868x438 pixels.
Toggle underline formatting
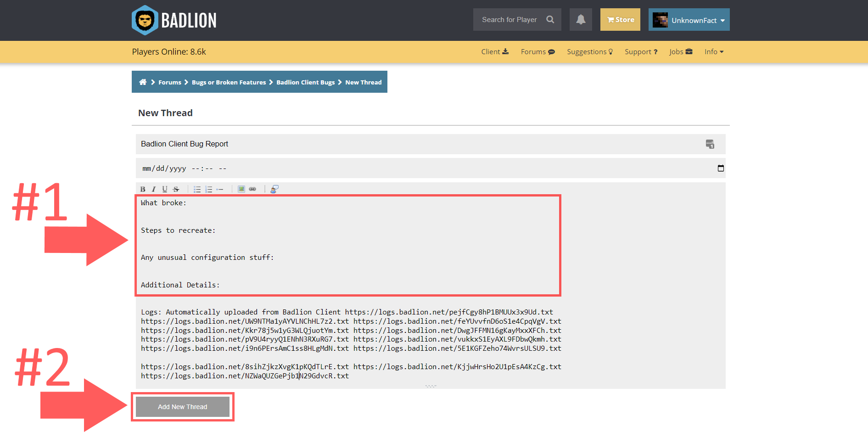coord(165,189)
